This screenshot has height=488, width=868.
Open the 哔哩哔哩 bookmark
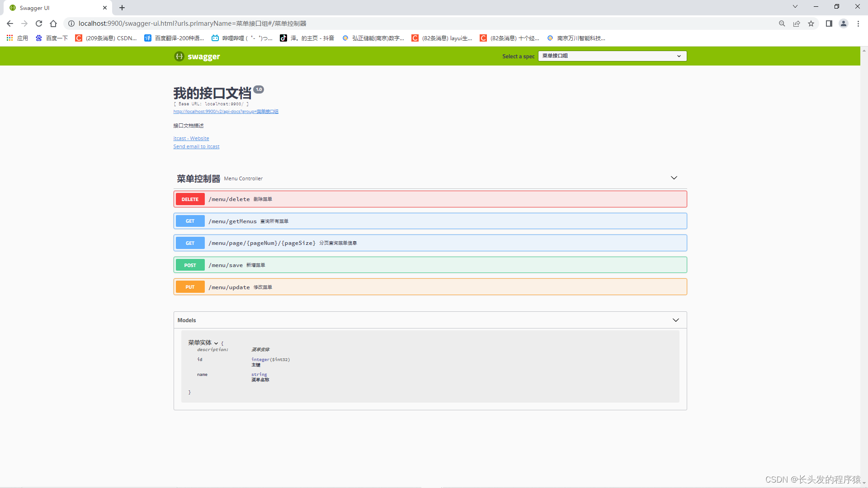click(242, 38)
